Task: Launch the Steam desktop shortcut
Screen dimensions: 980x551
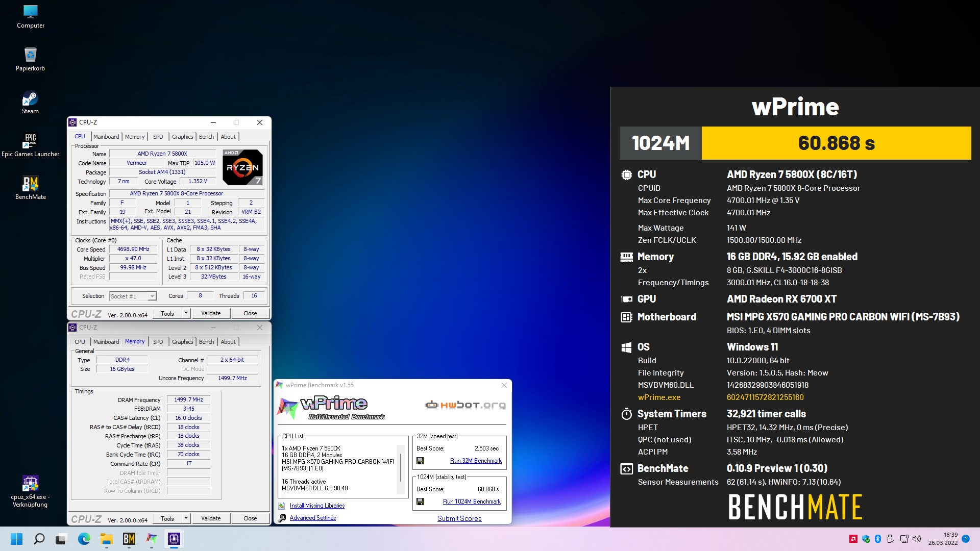Action: (30, 103)
